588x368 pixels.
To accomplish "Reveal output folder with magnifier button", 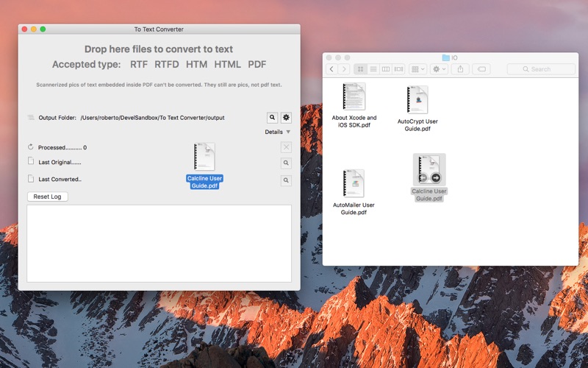I will [x=272, y=118].
